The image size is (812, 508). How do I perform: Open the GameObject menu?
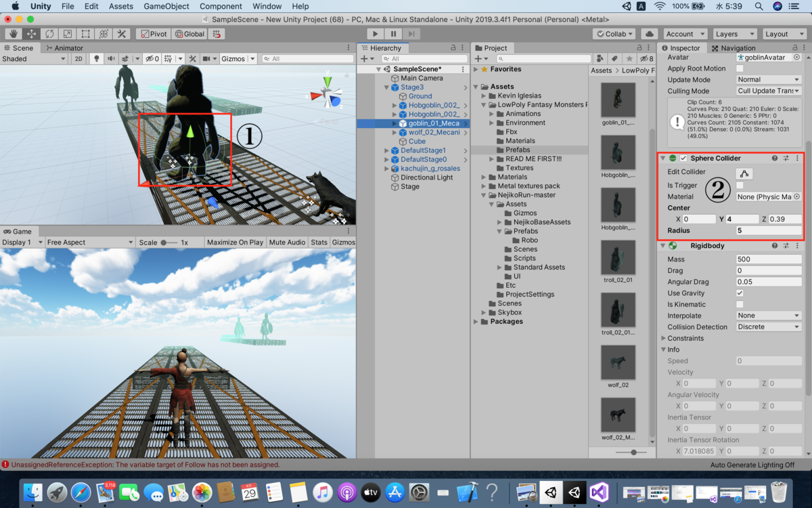coord(166,6)
